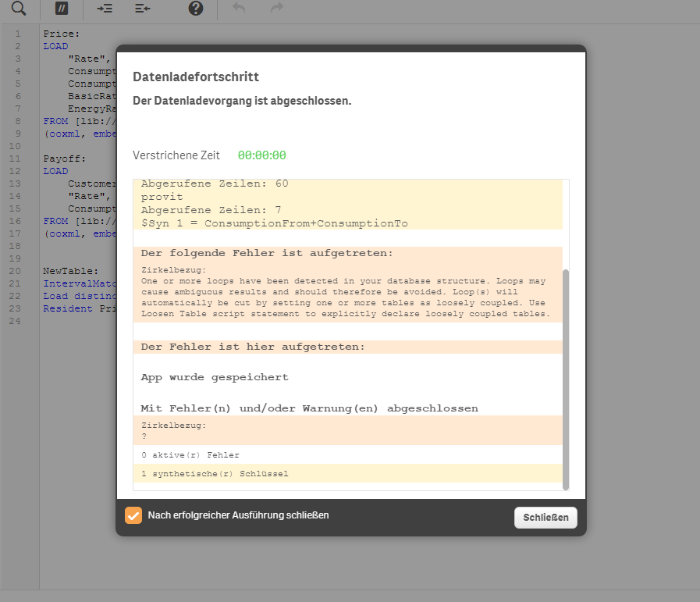Click the 'Payoff:' label in script
The height and width of the screenshot is (602, 700).
tap(64, 159)
